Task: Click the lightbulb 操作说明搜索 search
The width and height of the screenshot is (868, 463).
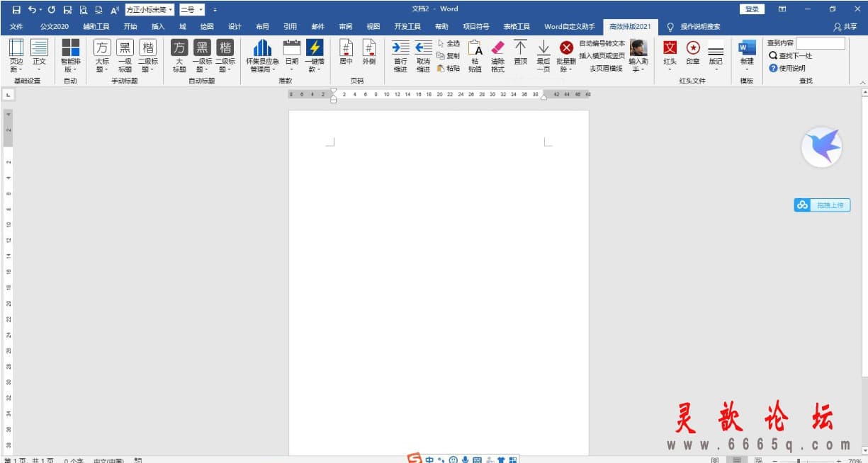Action: coord(694,27)
